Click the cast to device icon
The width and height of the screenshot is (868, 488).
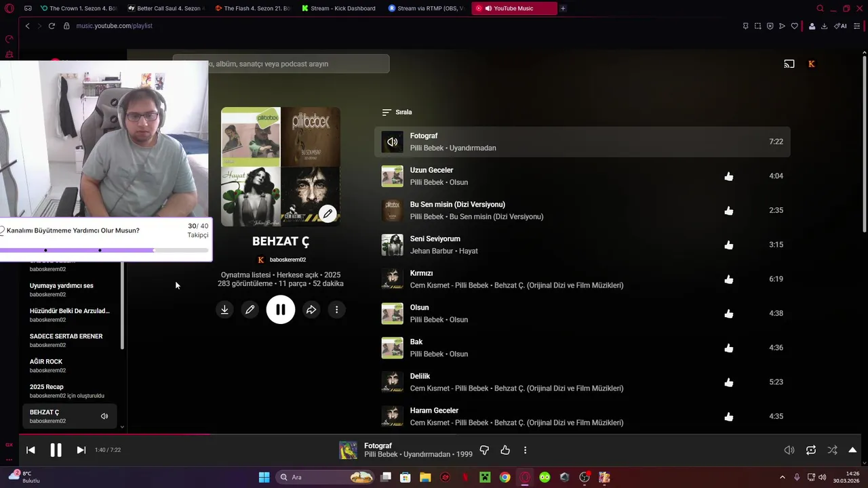(789, 64)
